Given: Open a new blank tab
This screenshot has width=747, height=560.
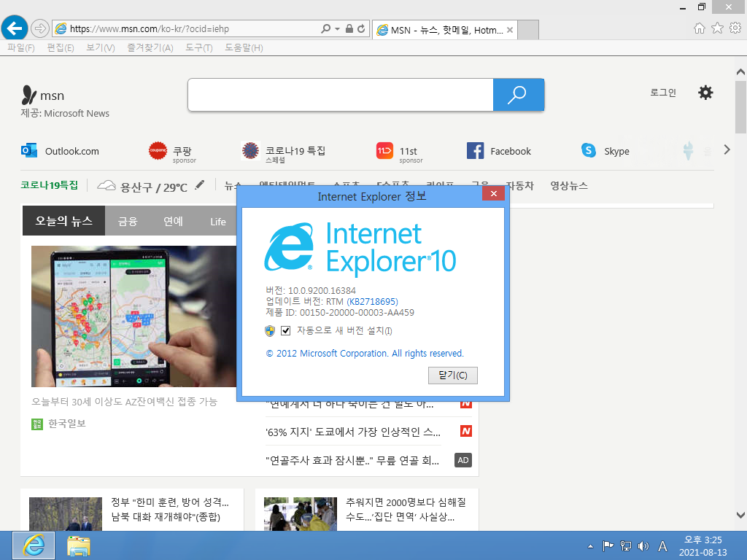Looking at the screenshot, I should [528, 30].
